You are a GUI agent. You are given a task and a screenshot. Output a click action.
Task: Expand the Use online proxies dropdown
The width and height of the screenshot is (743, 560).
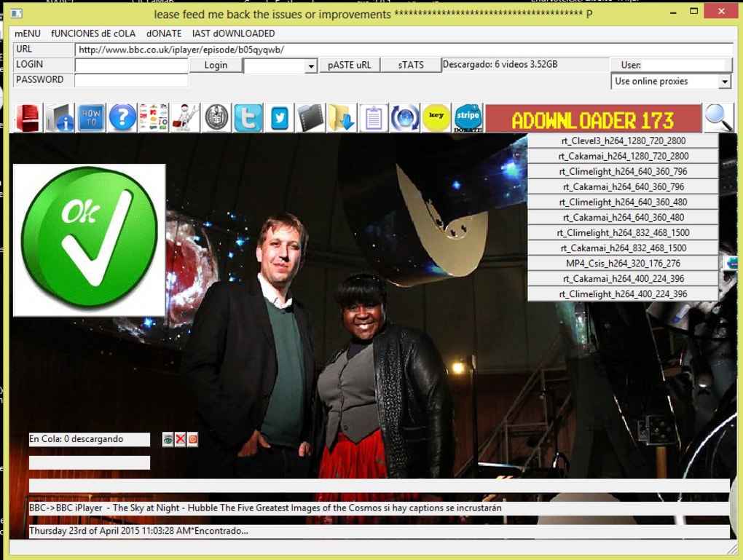point(724,82)
